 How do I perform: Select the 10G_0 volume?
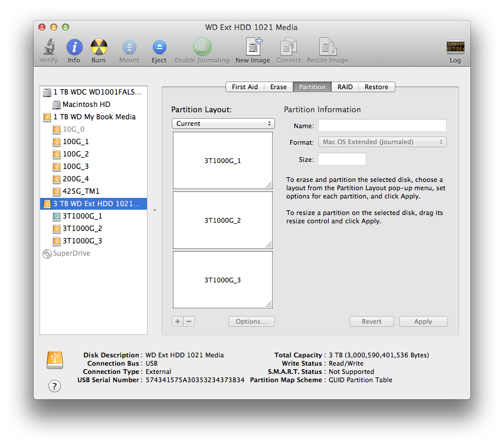(93, 129)
